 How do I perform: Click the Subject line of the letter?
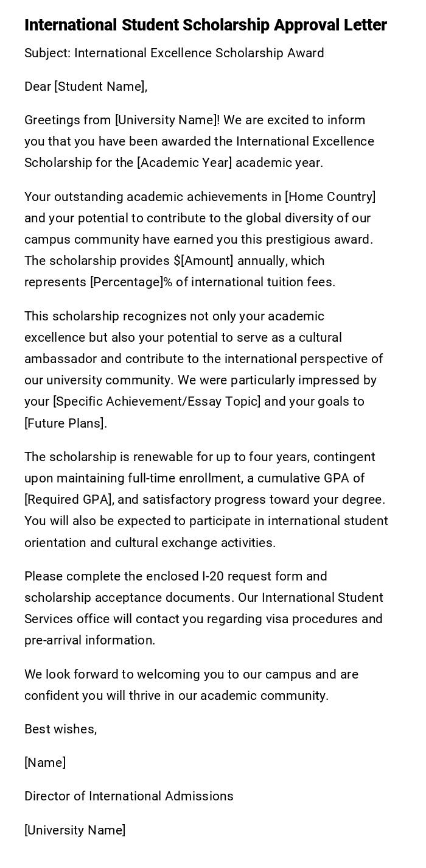174,53
